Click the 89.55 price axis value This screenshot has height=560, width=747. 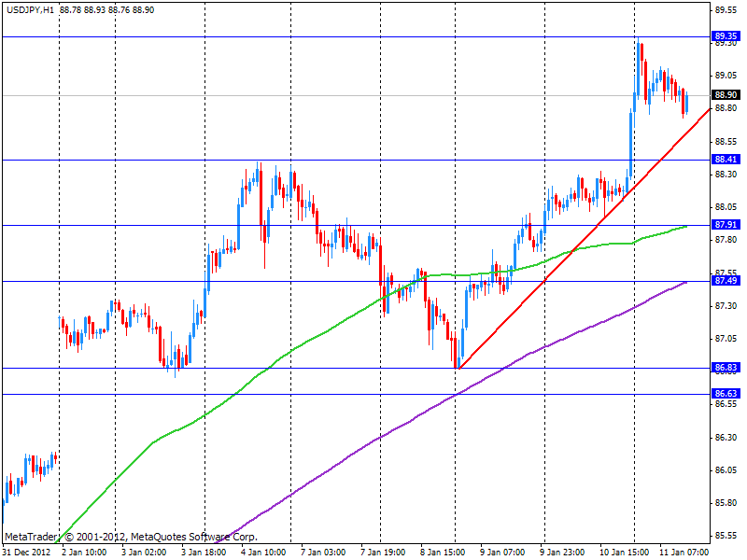(x=726, y=9)
